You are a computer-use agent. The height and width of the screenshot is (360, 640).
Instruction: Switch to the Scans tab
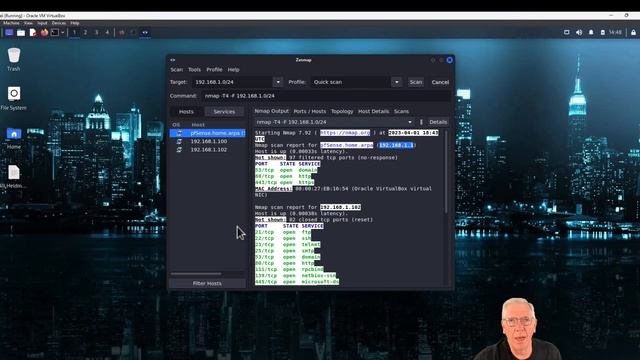tap(401, 111)
